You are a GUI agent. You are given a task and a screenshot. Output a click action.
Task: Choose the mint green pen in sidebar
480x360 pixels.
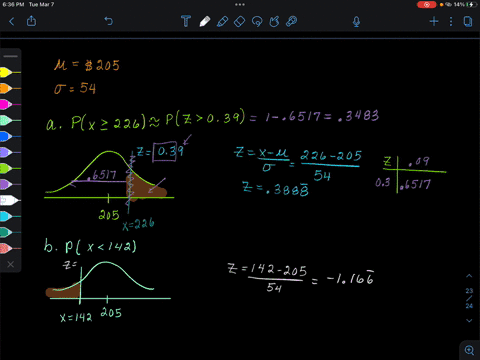click(10, 120)
